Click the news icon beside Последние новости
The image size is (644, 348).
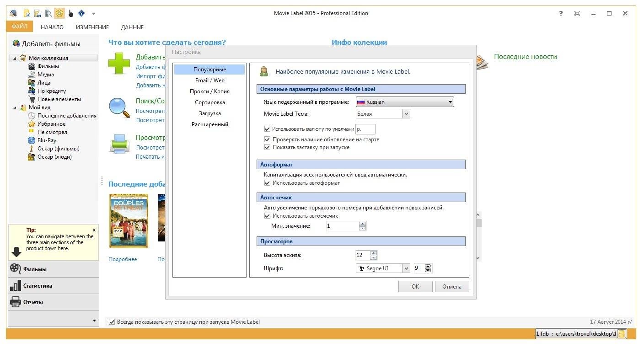pyautogui.click(x=482, y=62)
